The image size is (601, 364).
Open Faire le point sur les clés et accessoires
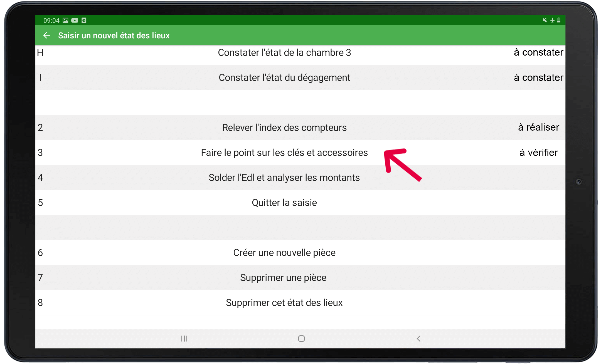point(284,153)
